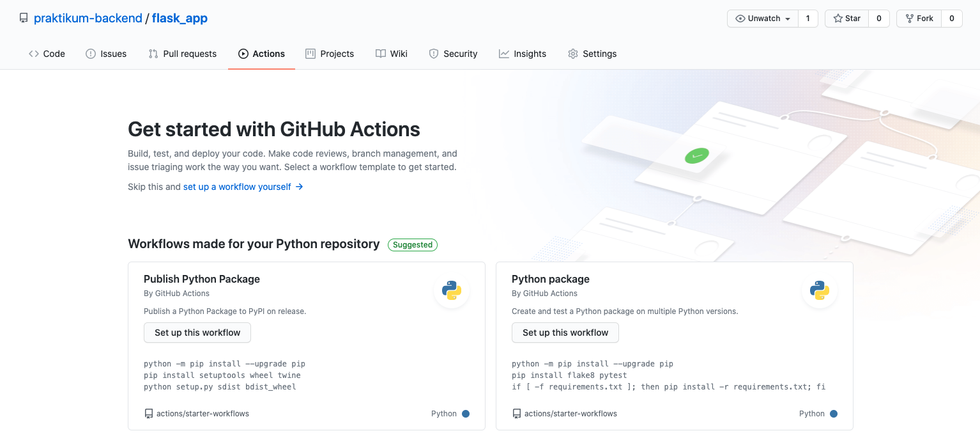Open the flask_app repository link
980x440 pixels.
[x=180, y=18]
